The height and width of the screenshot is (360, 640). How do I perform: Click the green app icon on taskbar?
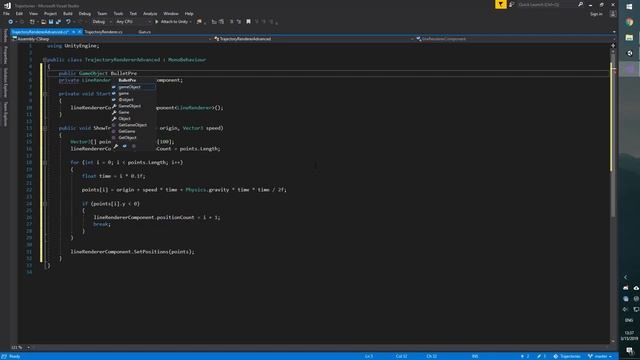tap(629, 38)
